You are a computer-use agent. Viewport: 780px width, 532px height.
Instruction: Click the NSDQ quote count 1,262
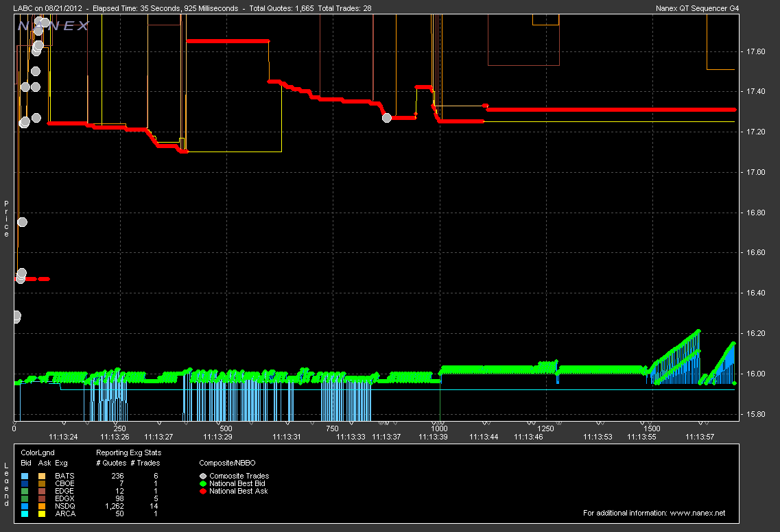point(115,506)
